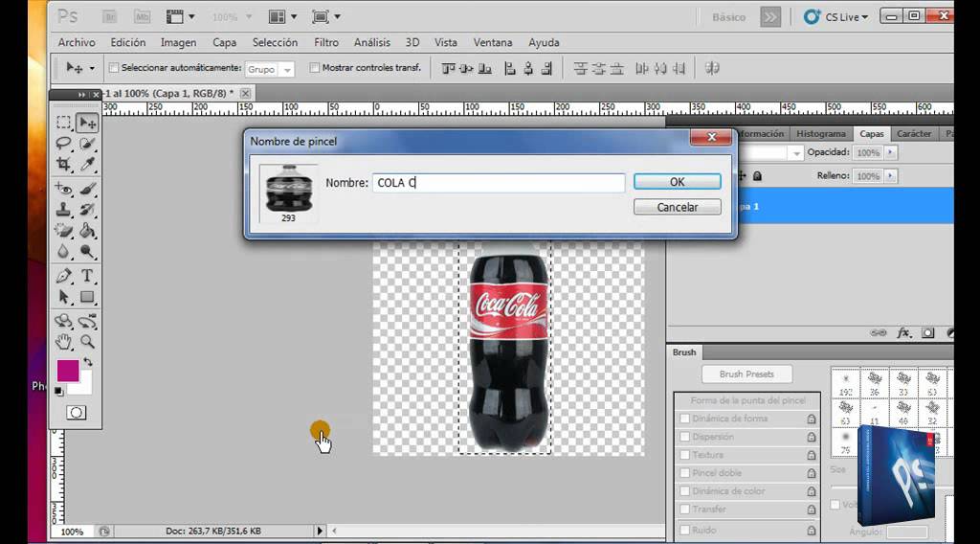
Task: Select the Horizontal Type tool
Action: pos(87,275)
